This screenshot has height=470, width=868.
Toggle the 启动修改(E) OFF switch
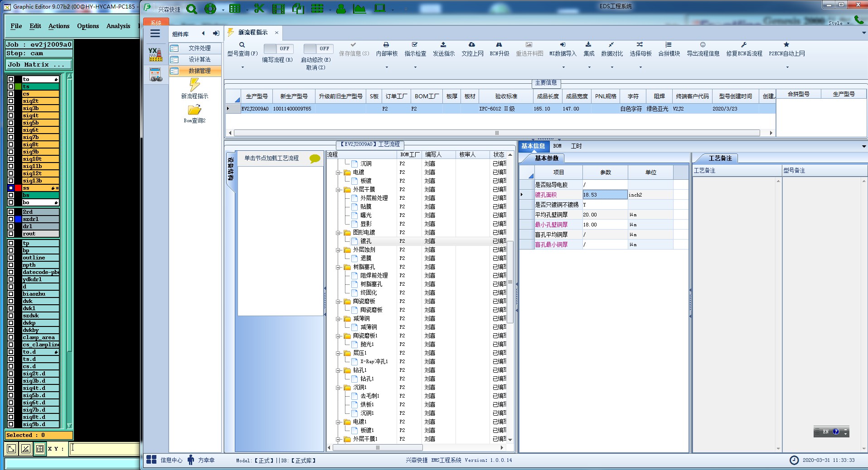318,48
